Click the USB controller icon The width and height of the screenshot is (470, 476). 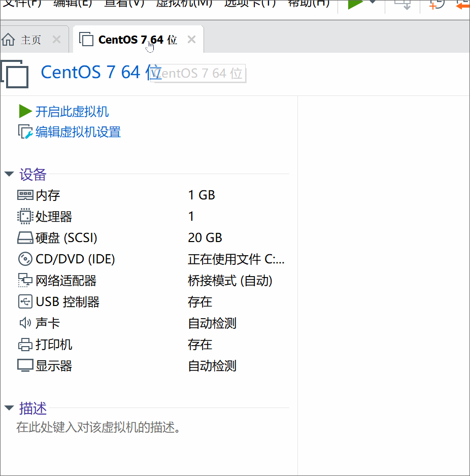click(x=25, y=301)
